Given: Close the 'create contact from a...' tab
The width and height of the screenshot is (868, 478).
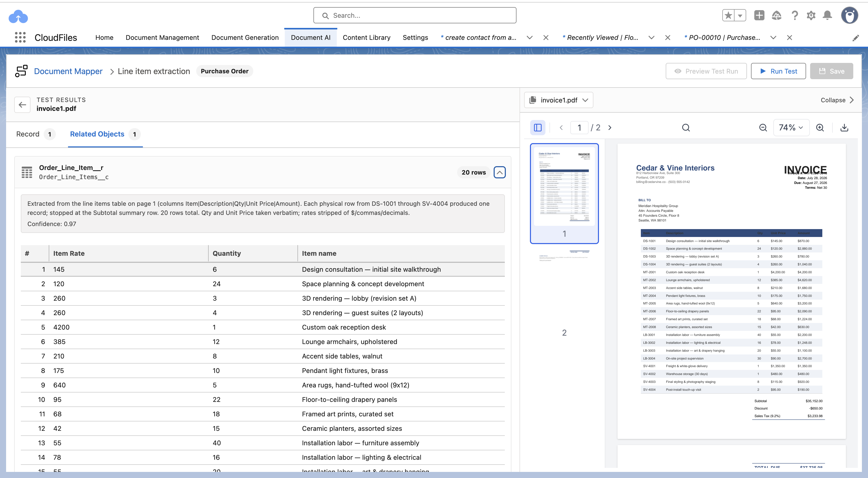Looking at the screenshot, I should tap(546, 38).
